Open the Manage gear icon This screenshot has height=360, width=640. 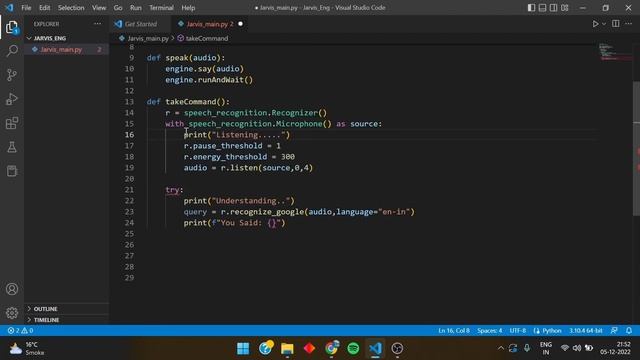(12, 313)
